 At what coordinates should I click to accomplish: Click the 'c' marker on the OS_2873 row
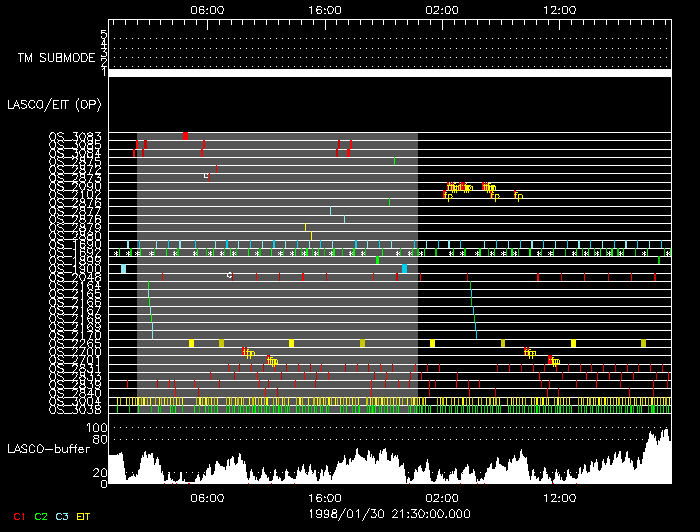tap(205, 176)
